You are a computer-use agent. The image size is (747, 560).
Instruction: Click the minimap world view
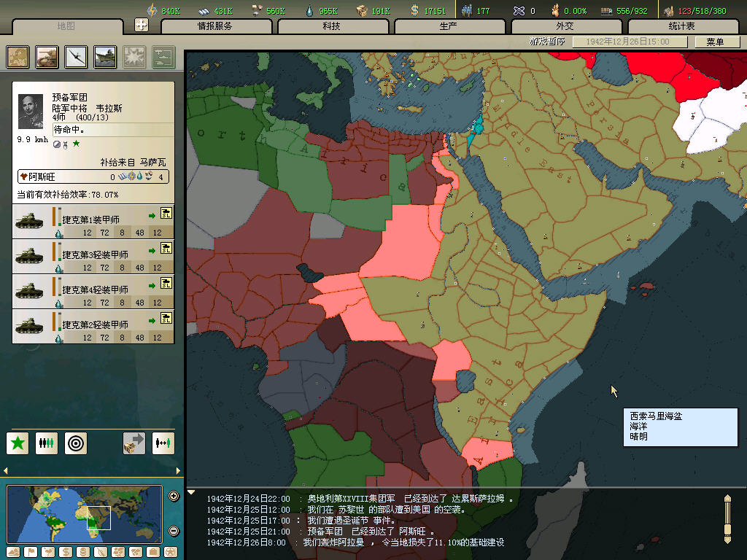click(85, 514)
